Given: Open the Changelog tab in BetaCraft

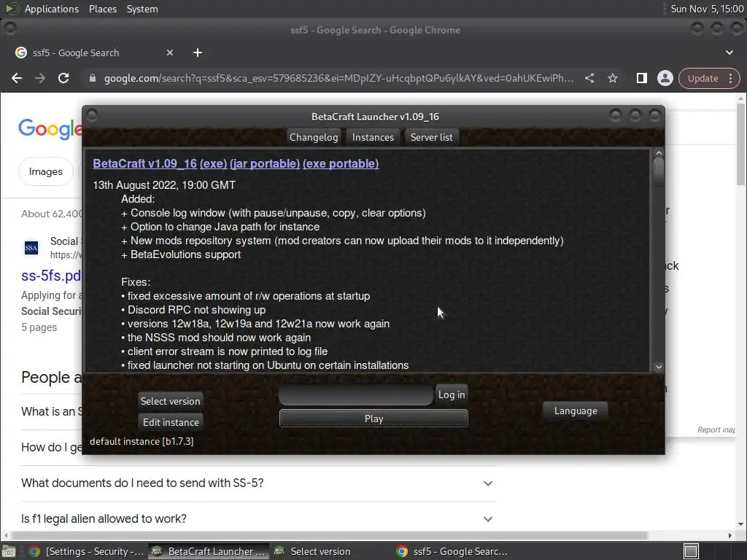Looking at the screenshot, I should [314, 137].
